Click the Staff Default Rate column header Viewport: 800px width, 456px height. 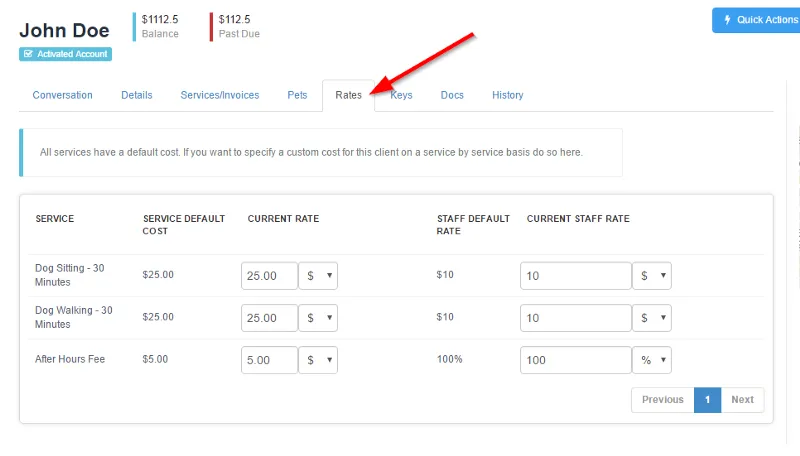(473, 225)
